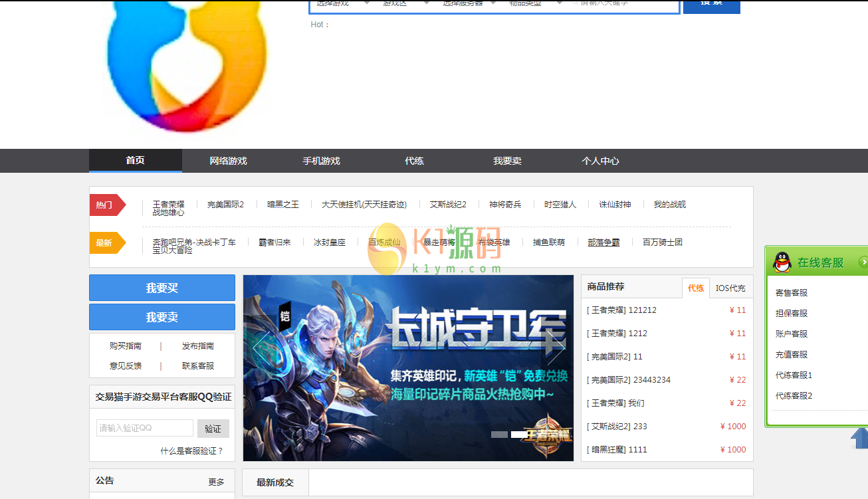
Task: Open product [完美国际2] 11
Action: coord(615,357)
